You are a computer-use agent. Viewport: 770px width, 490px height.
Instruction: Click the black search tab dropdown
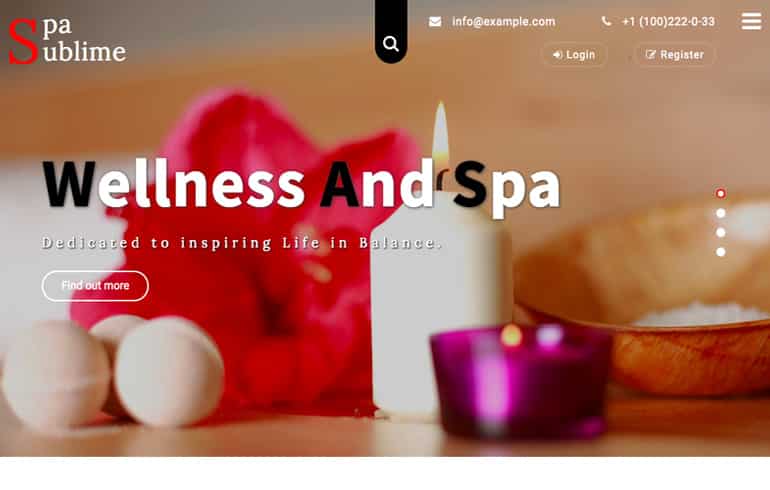pos(391,31)
